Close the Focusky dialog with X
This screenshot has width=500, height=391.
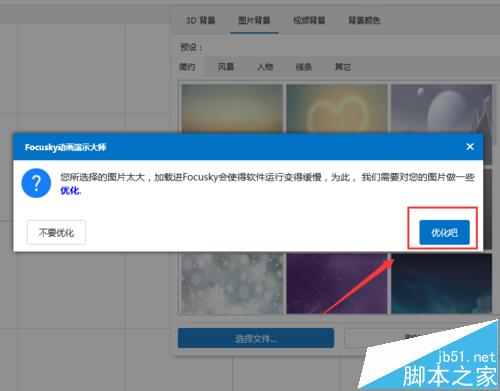(470, 146)
